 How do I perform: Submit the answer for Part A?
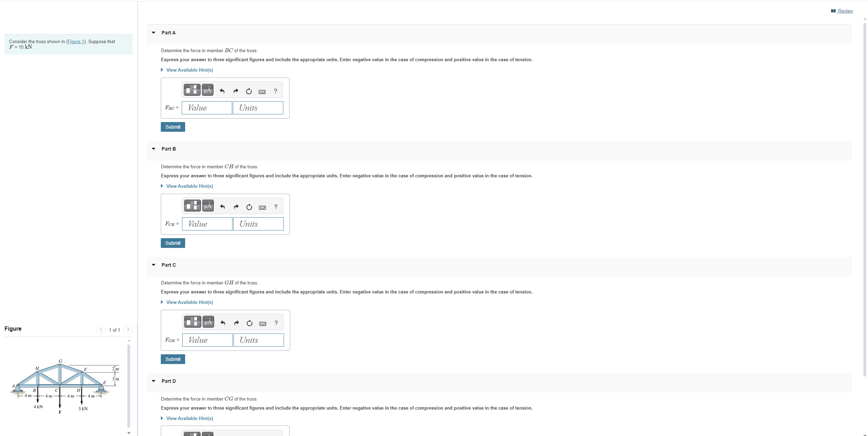point(173,127)
